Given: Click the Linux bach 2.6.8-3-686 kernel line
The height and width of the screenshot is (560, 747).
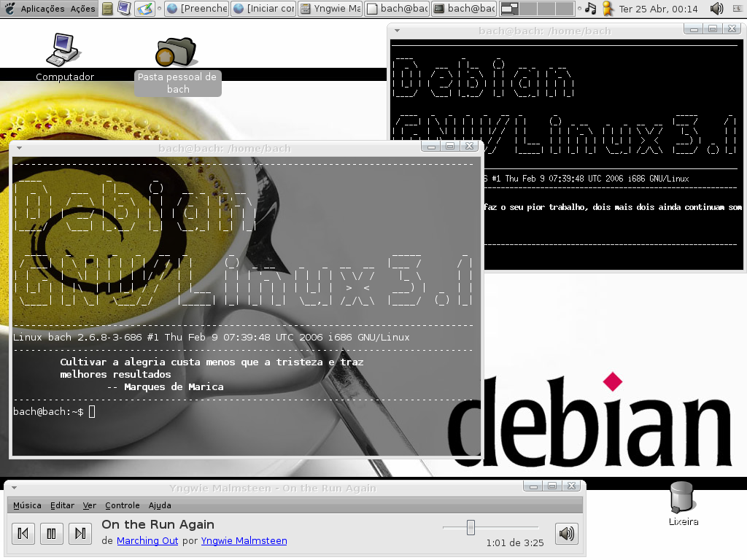Looking at the screenshot, I should [x=211, y=337].
